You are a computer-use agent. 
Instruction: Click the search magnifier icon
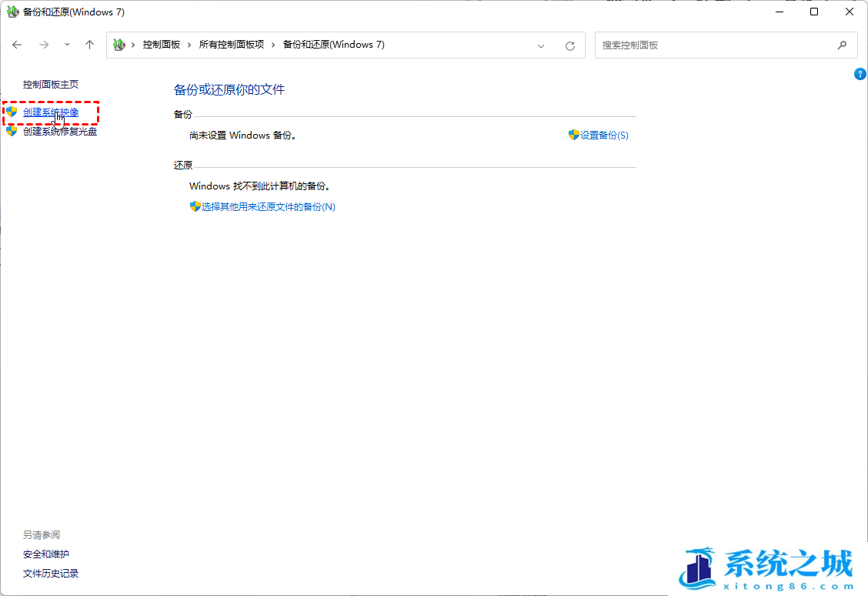click(842, 45)
